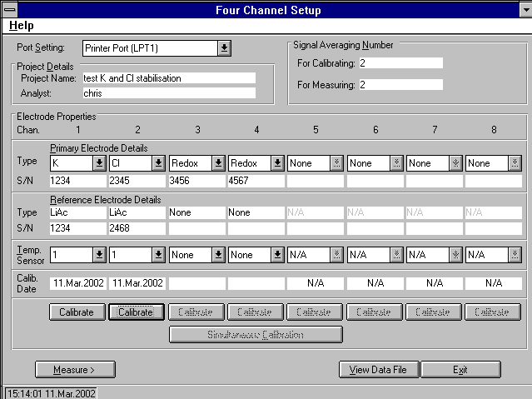Click the Exit button
Image resolution: width=532 pixels, height=399 pixels.
(460, 370)
